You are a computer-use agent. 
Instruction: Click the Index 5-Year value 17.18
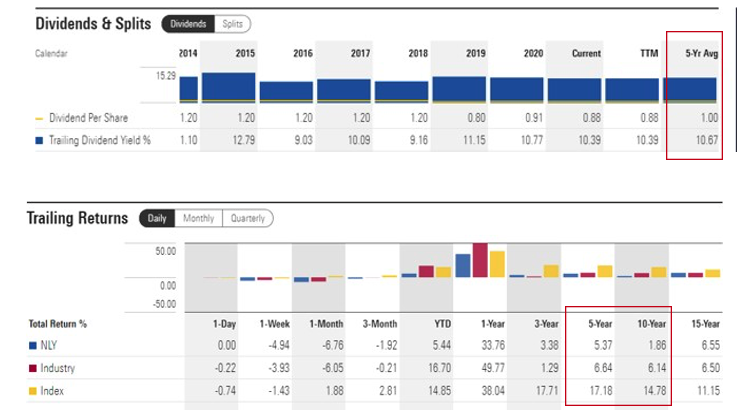point(595,392)
